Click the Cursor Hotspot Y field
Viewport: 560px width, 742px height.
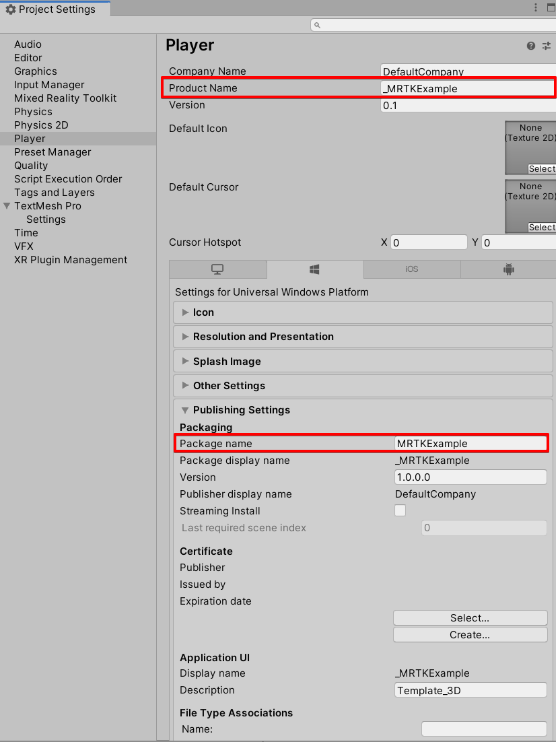(519, 242)
